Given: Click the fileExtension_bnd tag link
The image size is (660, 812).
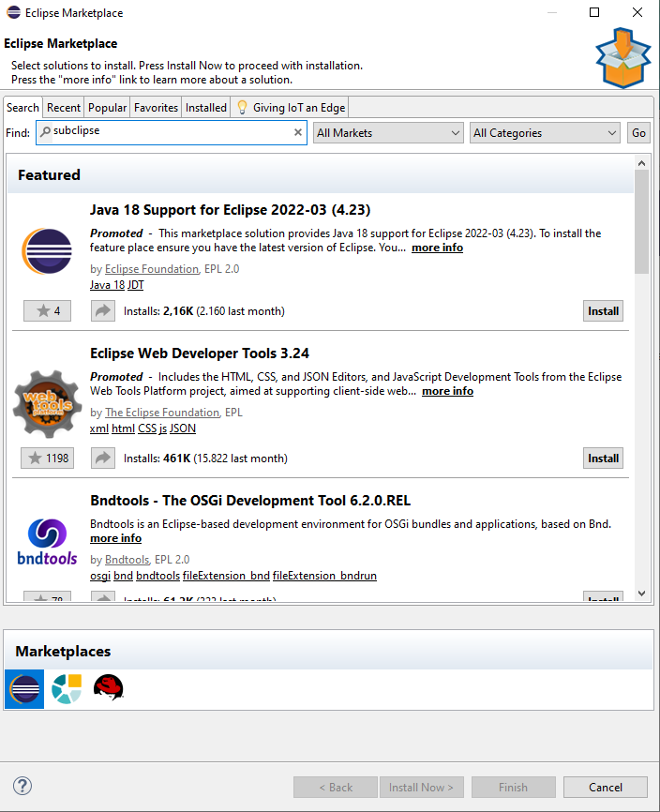Looking at the screenshot, I should (x=226, y=576).
